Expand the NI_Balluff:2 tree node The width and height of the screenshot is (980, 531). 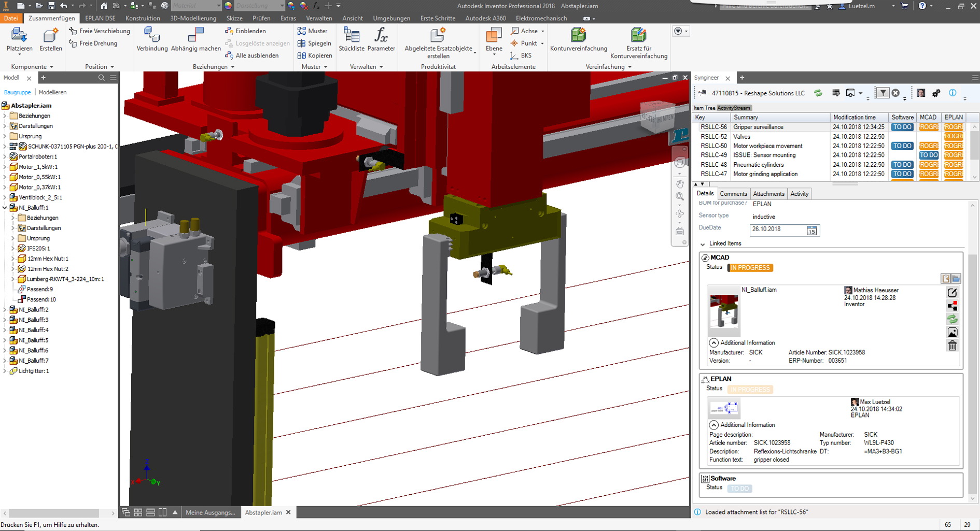pos(5,310)
